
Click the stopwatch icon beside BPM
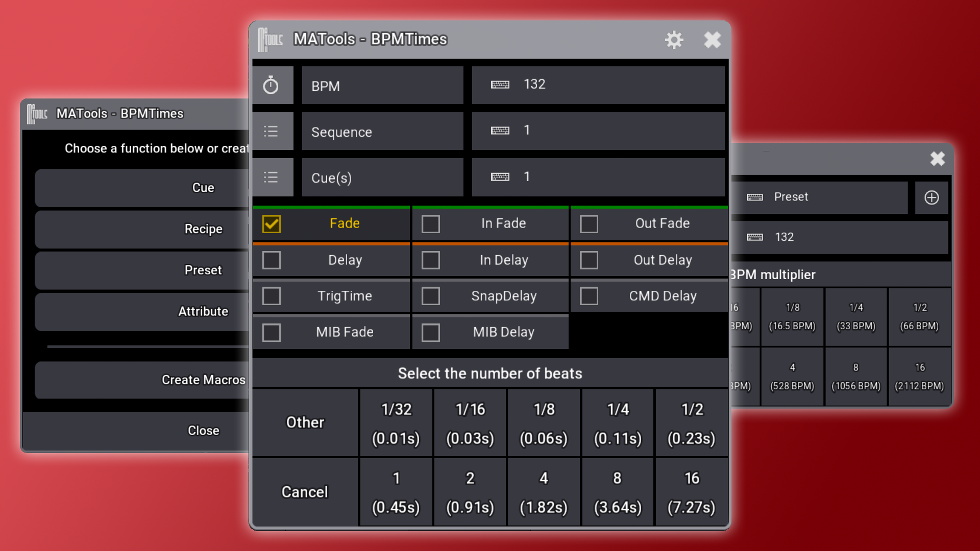(x=271, y=85)
